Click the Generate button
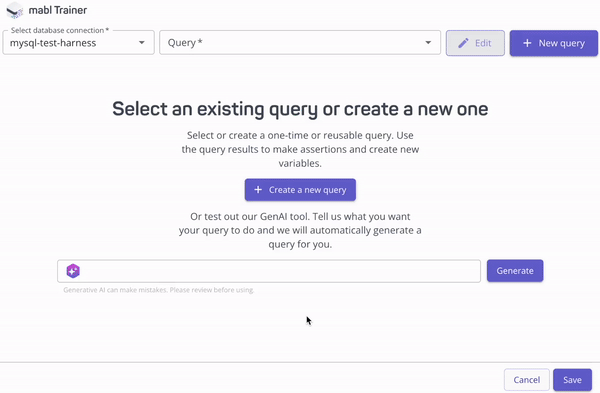This screenshot has width=600, height=393. [x=515, y=271]
